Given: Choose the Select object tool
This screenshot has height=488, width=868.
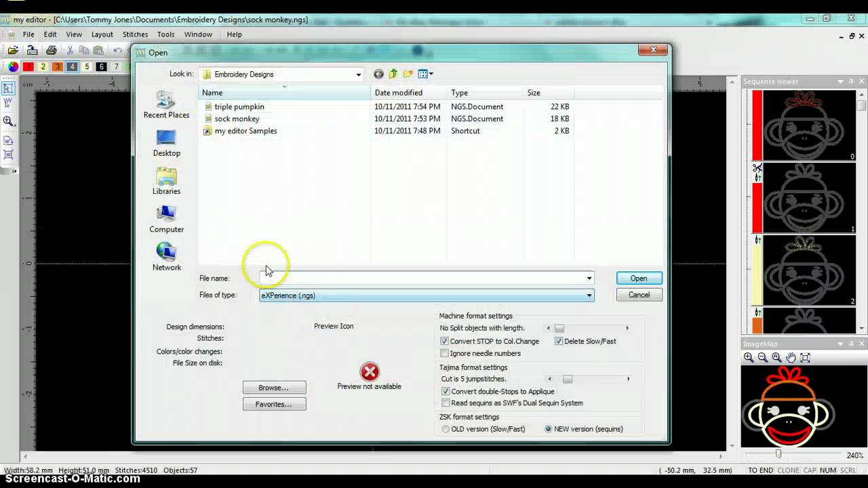Looking at the screenshot, I should click(x=8, y=88).
